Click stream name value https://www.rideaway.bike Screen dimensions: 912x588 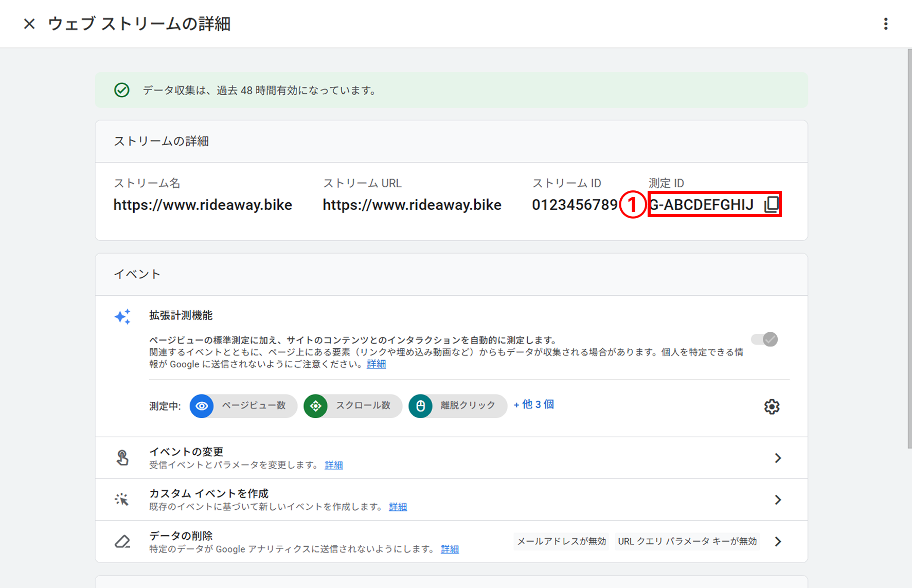pos(203,205)
